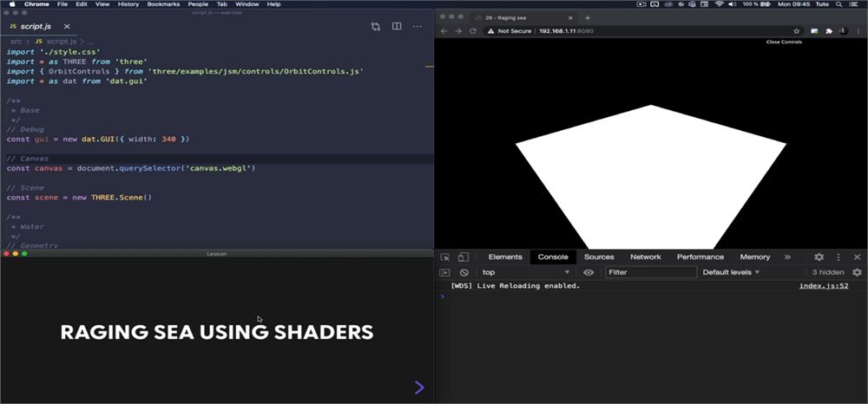Screen dimensions: 868x404
Task: Select the 26 - Raging sea browser tab
Action: (x=523, y=17)
